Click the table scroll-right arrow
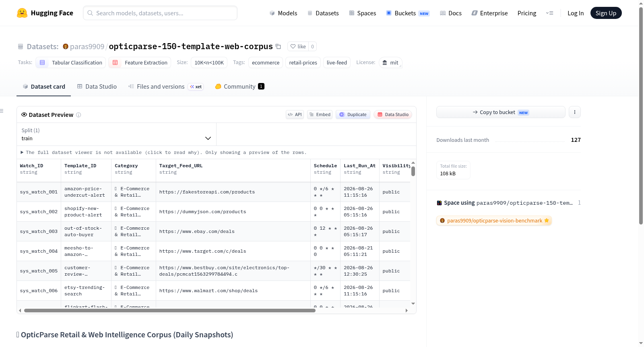Screen dimensions: 644x347 coord(407,310)
